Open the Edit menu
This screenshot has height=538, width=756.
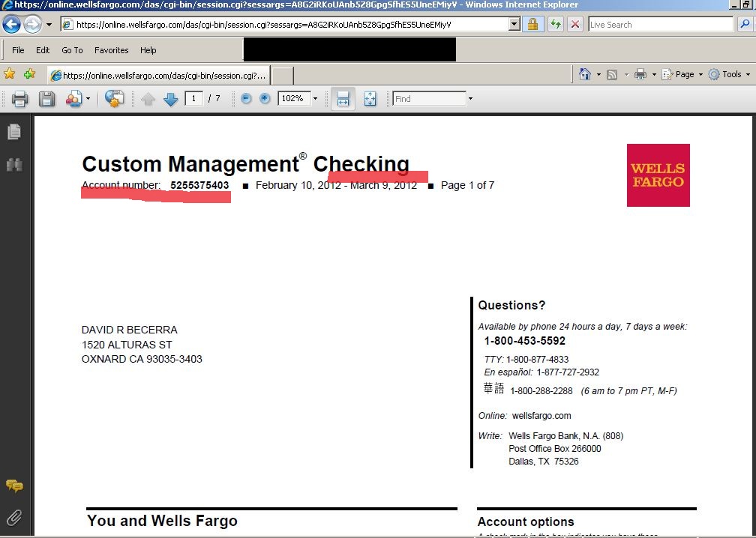(x=43, y=50)
